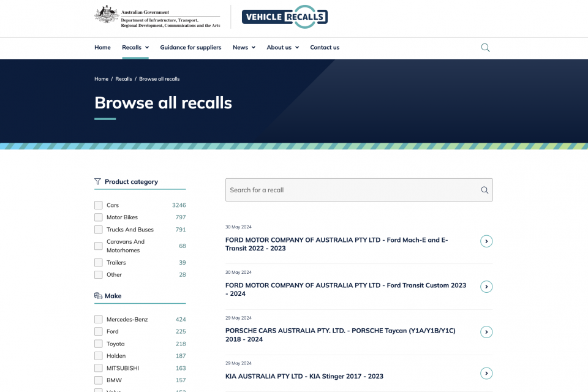Click the Mercedes-Benz count 424
This screenshot has height=392, width=588.
(181, 319)
